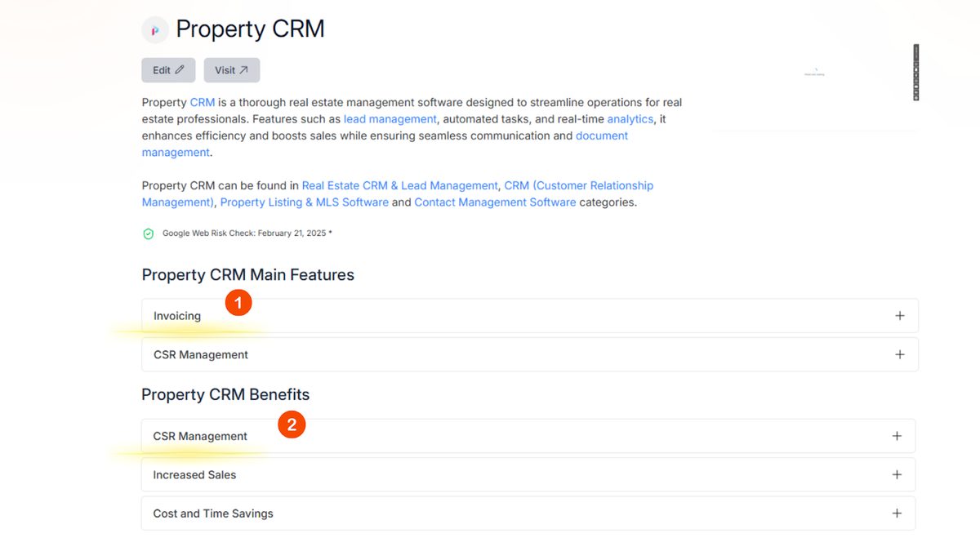Click the Visit button with arrow icon

[232, 70]
